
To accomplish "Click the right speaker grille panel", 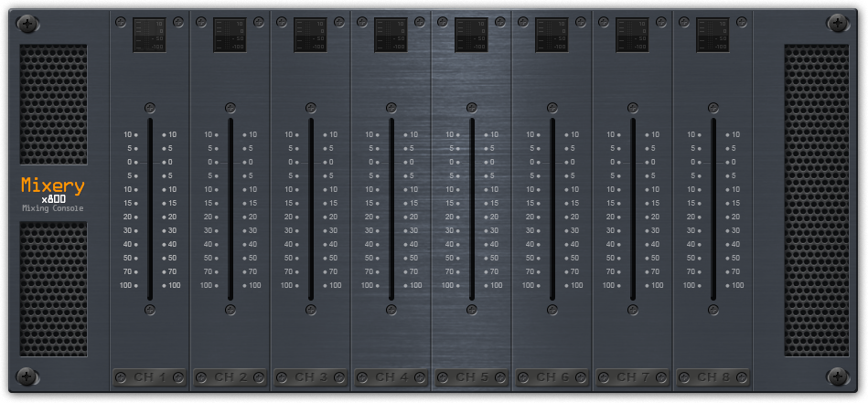I will click(816, 200).
